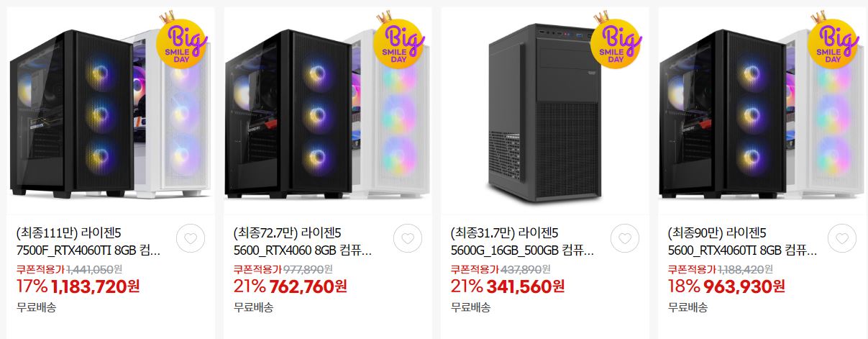Open the plain black 5600G tower image

coord(545,111)
